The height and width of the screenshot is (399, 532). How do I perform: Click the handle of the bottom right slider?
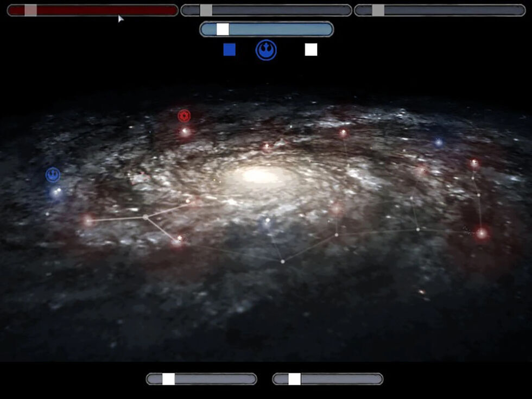(294, 379)
